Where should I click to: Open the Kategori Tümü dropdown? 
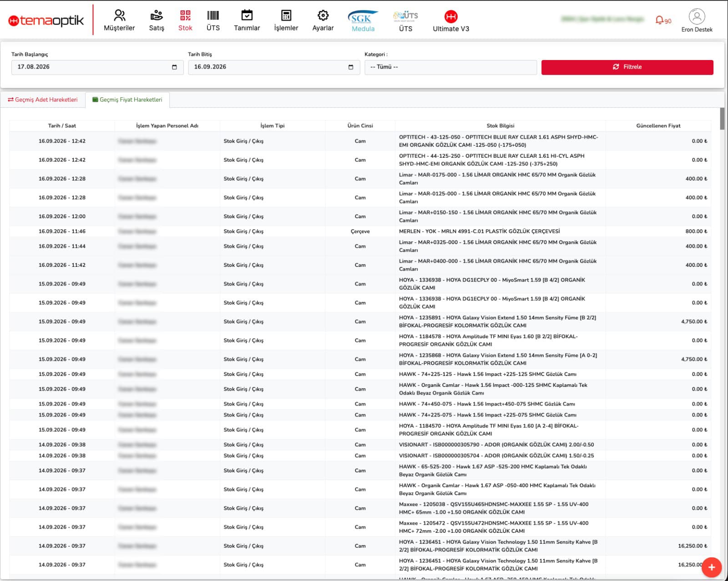pos(451,67)
